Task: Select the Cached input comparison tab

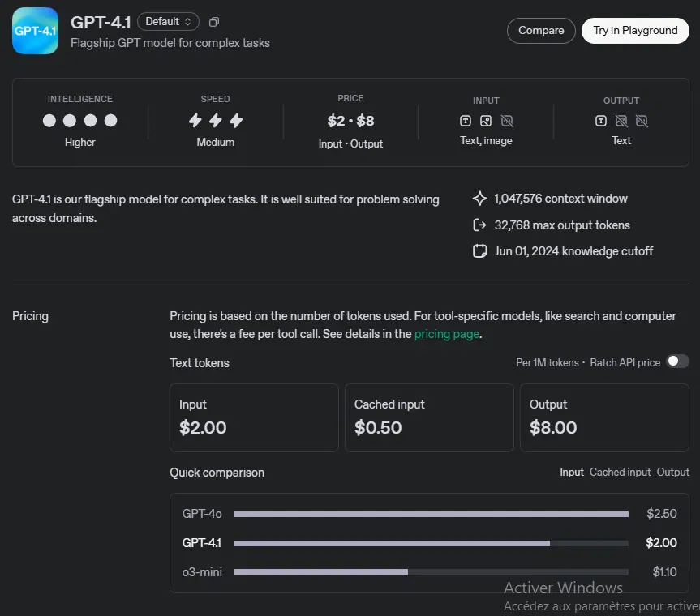Action: 620,473
